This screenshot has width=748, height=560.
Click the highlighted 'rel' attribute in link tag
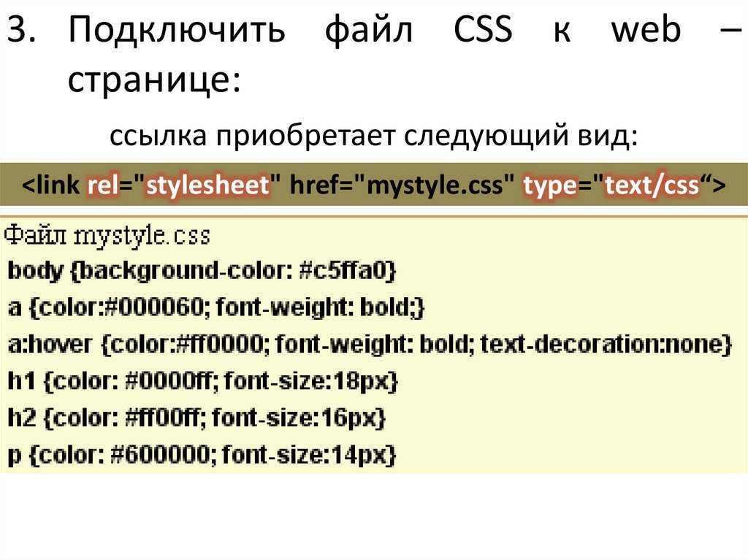click(102, 185)
